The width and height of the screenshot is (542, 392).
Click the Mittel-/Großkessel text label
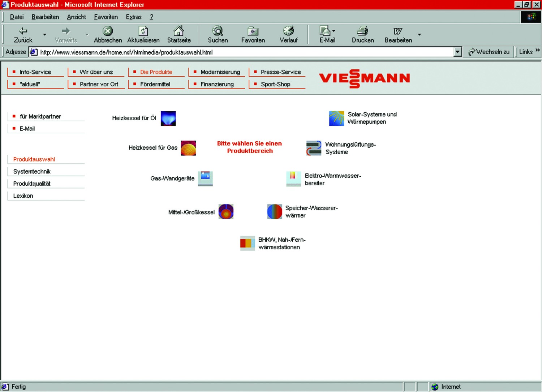[x=192, y=212]
